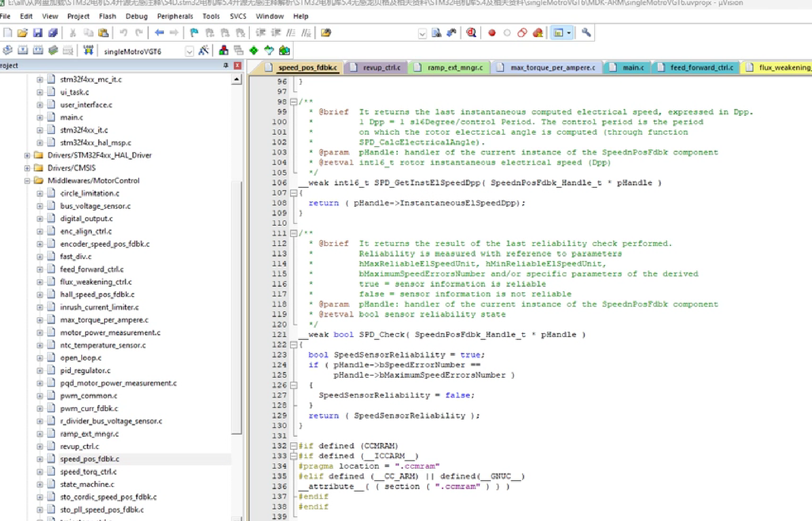Viewport: 812px width, 521px height.
Task: Open Options for Target wand icon
Action: [x=204, y=51]
